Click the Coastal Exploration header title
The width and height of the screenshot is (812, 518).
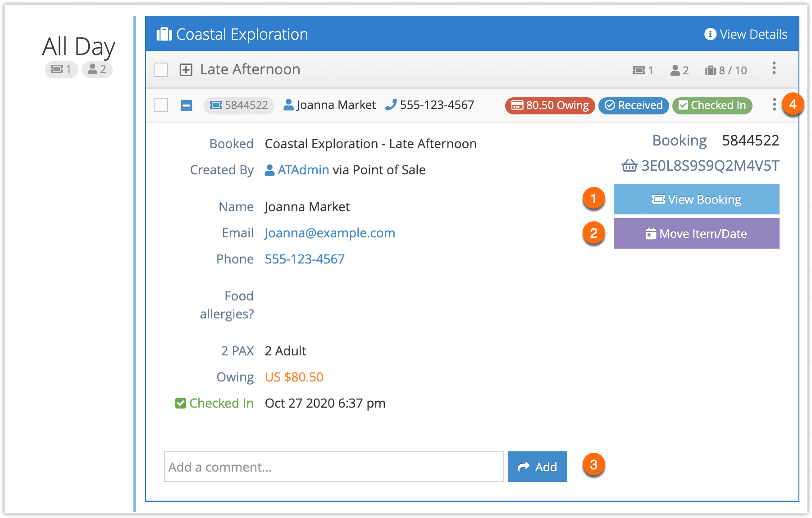click(242, 34)
